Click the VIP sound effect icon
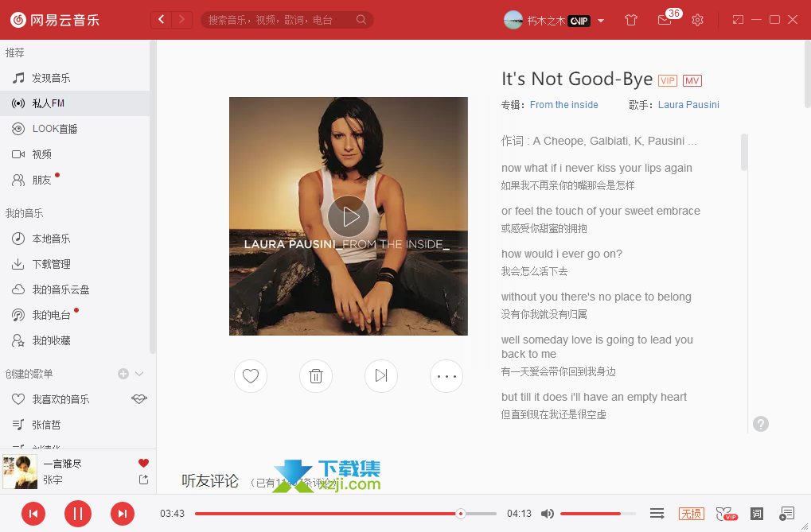 point(726,514)
